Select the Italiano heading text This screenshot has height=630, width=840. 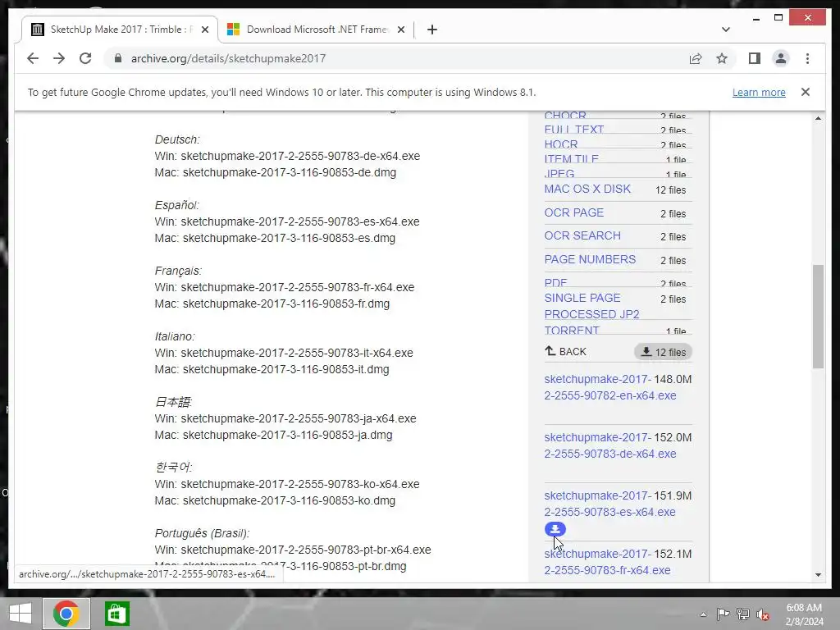tap(175, 336)
